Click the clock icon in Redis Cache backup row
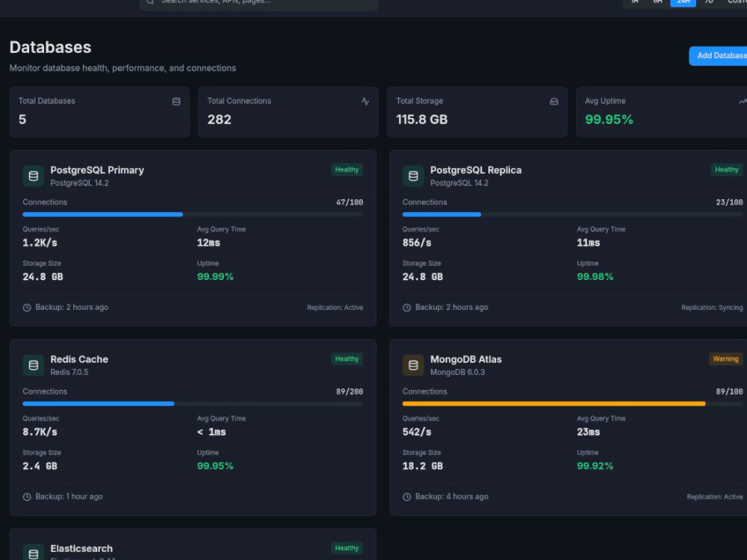Image resolution: width=747 pixels, height=560 pixels. pyautogui.click(x=27, y=497)
